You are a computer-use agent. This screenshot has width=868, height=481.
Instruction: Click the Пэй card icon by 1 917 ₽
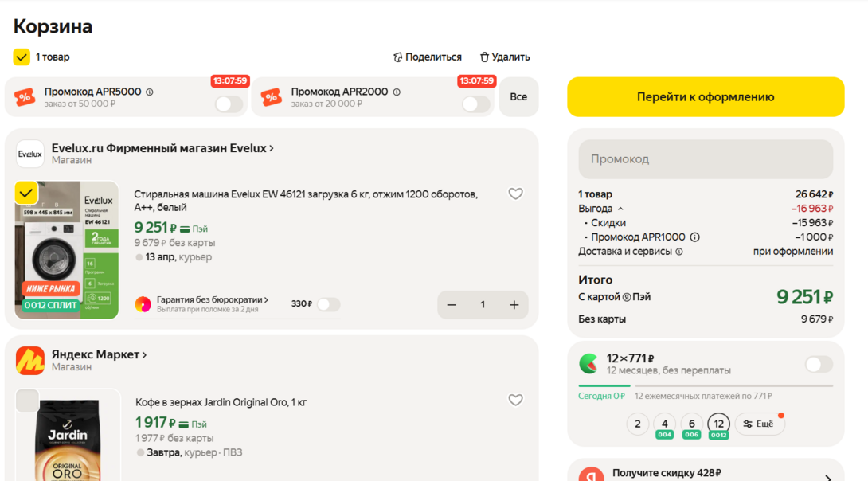click(184, 424)
